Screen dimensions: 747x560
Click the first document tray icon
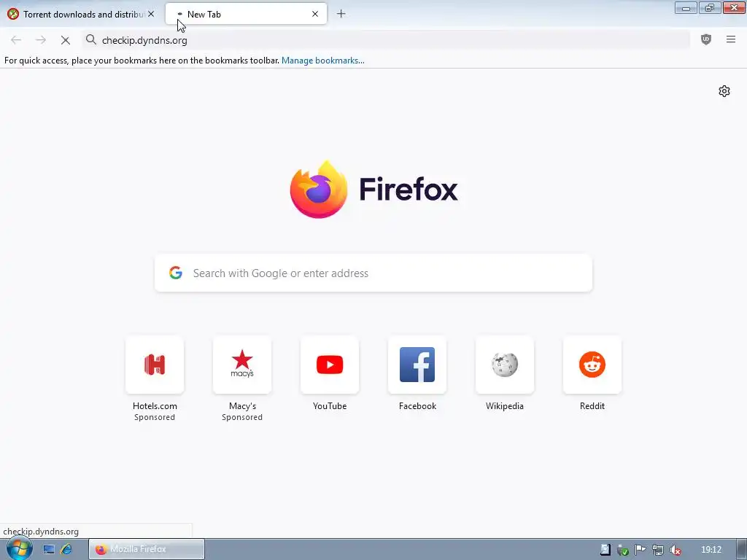click(x=605, y=550)
